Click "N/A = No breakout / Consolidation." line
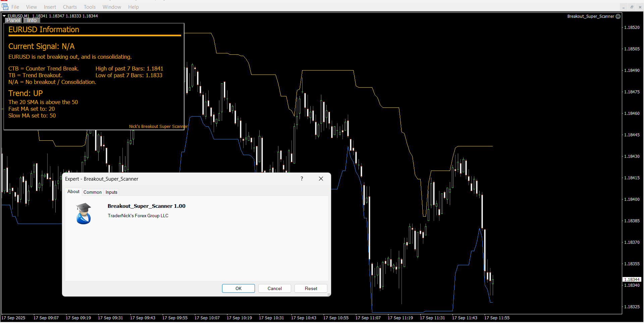 (52, 82)
